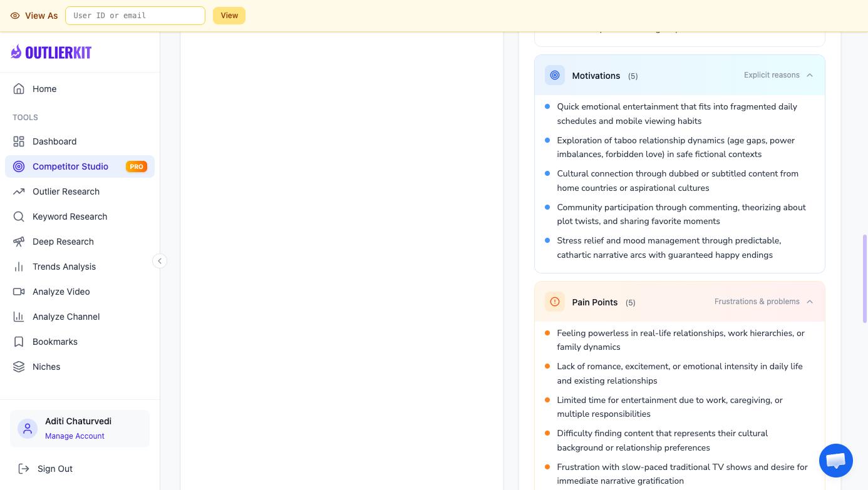
Task: Click the Motivations target icon
Action: point(554,75)
